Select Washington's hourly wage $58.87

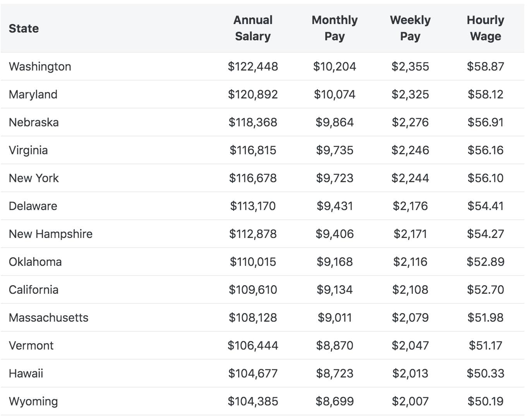pyautogui.click(x=486, y=66)
